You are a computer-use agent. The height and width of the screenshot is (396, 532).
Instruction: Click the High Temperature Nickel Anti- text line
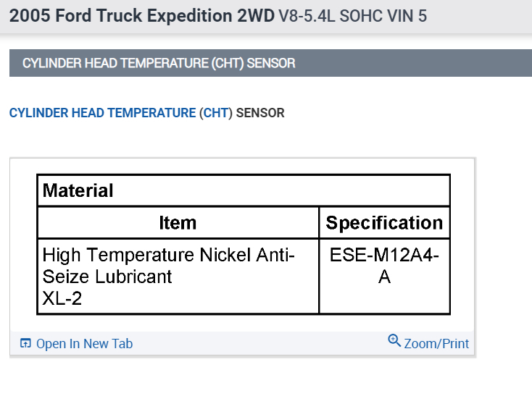click(168, 256)
